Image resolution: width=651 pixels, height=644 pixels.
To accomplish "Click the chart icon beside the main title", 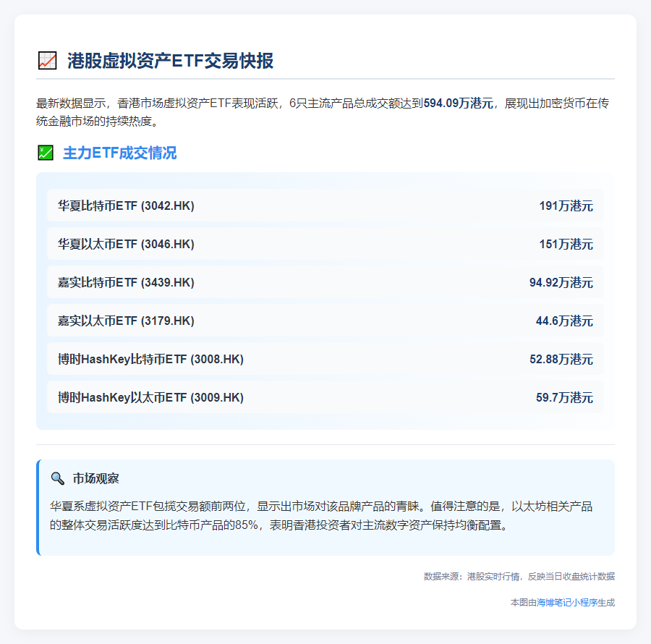I will pyautogui.click(x=46, y=61).
